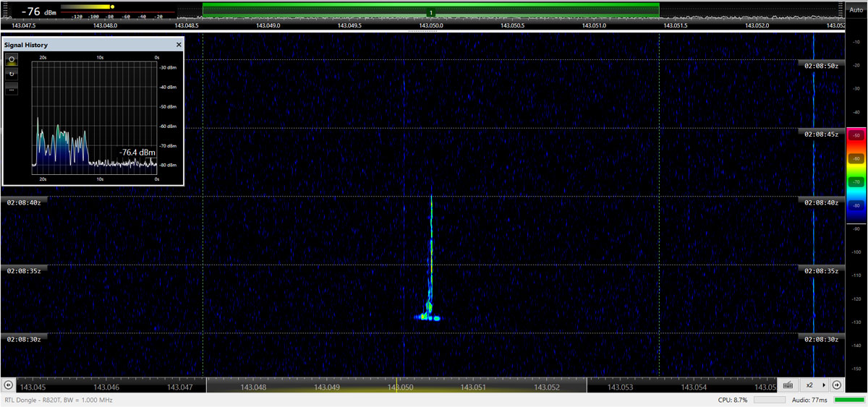Click the green audio buffer indicator bar
Viewport: 868px width, 407px height.
pos(848,400)
